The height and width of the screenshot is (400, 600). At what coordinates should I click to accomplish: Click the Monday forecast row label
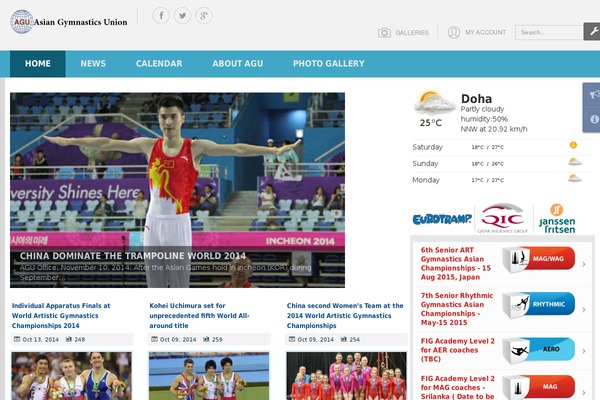point(426,180)
